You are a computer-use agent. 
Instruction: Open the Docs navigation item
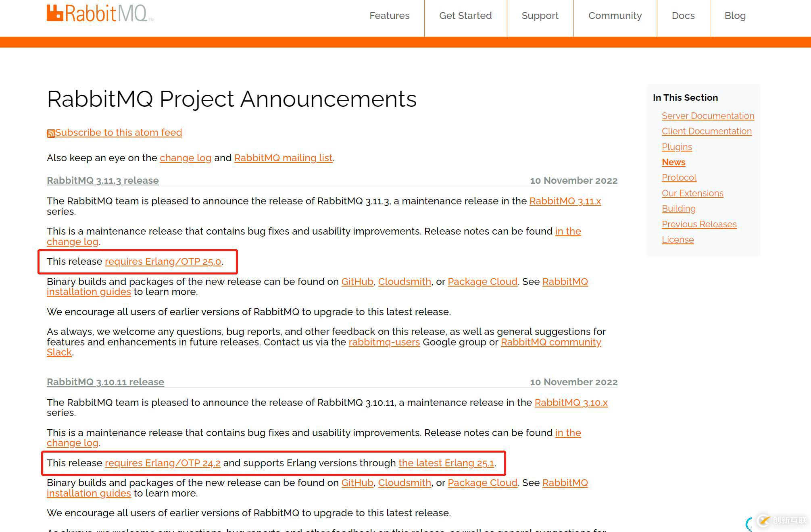coord(683,16)
